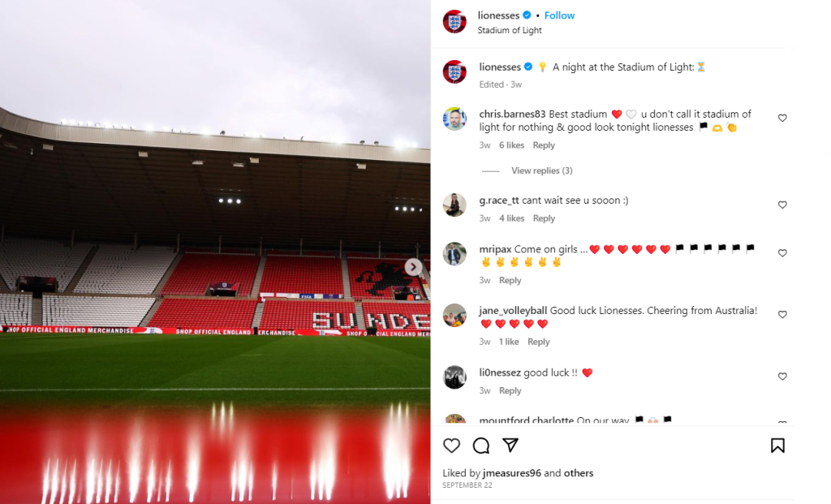Expand View replies (3)
Image resolution: width=831 pixels, height=504 pixels.
point(541,170)
